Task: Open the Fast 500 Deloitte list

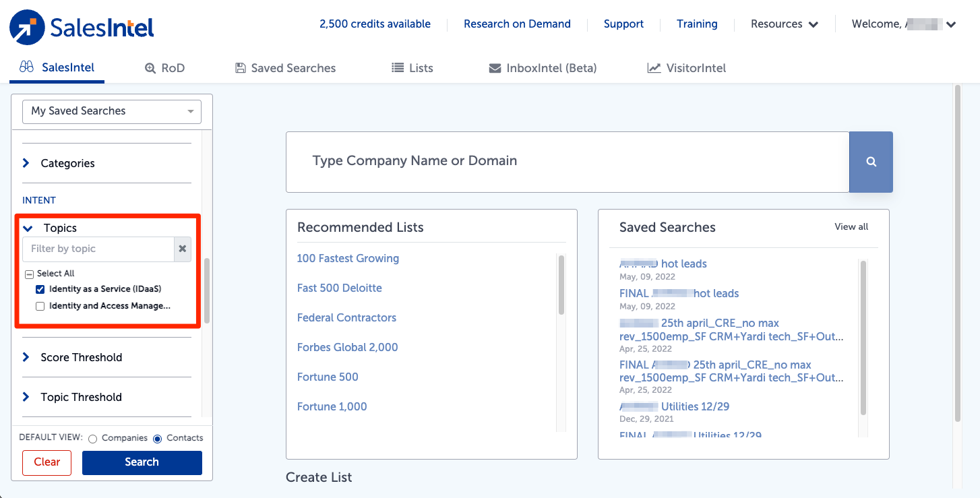Action: [340, 288]
